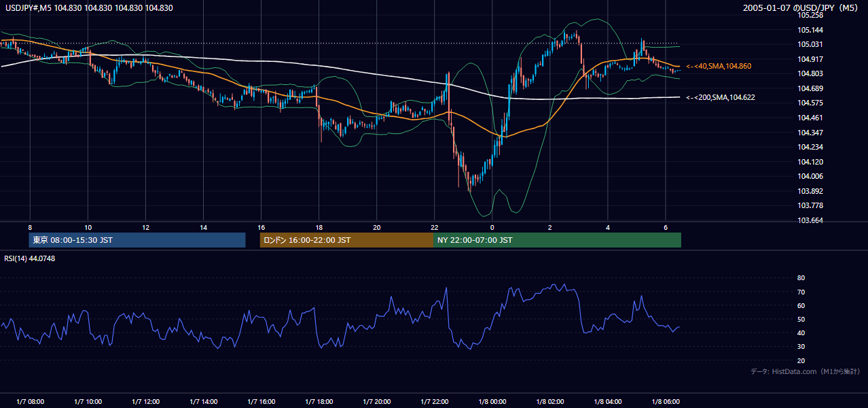Click the 1/7 20:00 time axis label
This screenshot has height=408, width=868.
tap(376, 401)
